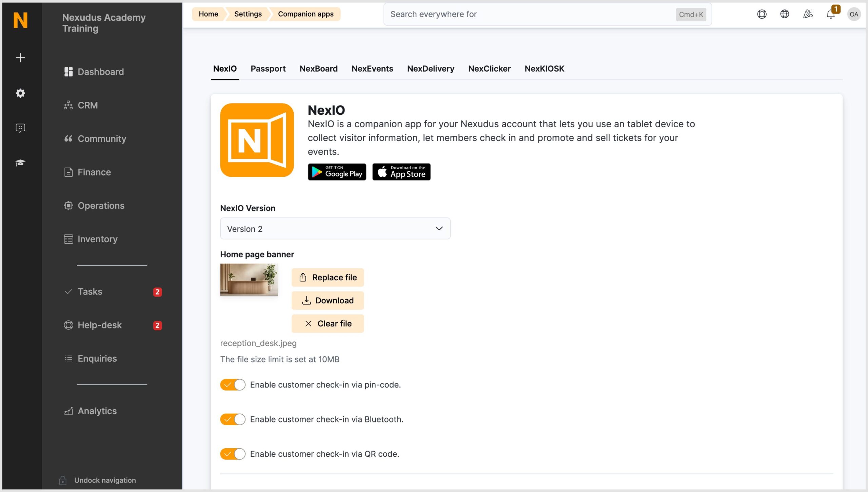The height and width of the screenshot is (492, 868).
Task: Open the academy graduation cap icon
Action: (20, 163)
